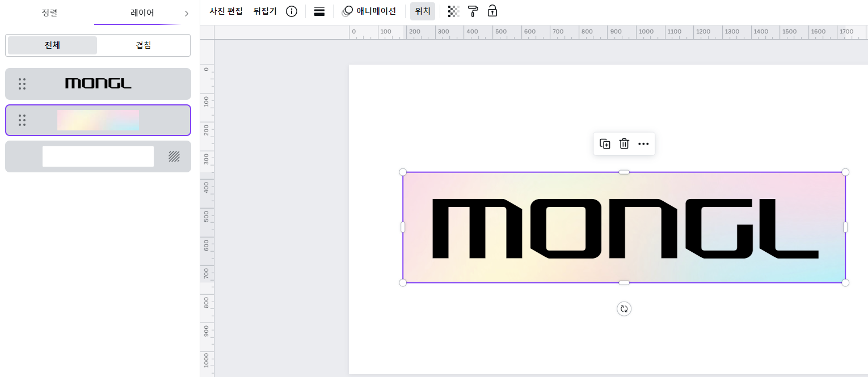Image resolution: width=868 pixels, height=377 pixels.
Task: Click the striped background icon on the white layer
Action: (174, 156)
